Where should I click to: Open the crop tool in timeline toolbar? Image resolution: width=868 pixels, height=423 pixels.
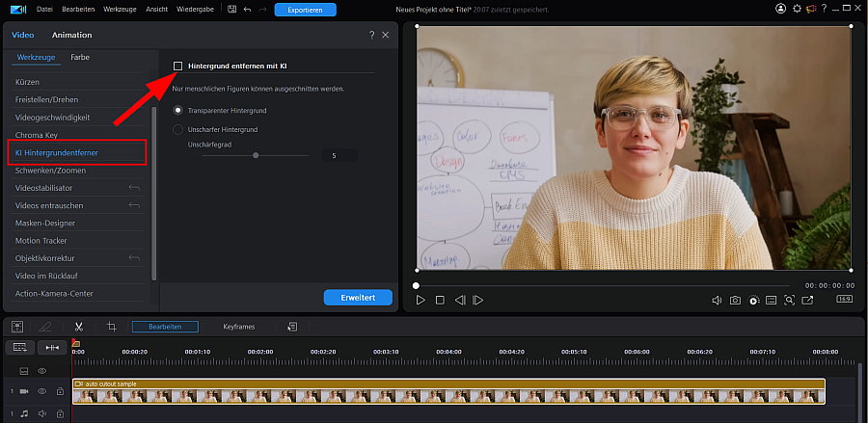[111, 327]
